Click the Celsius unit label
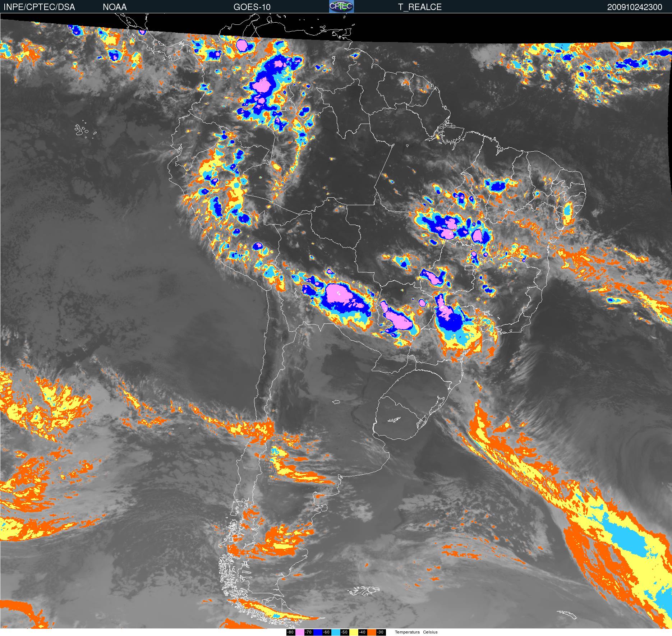 (x=430, y=632)
